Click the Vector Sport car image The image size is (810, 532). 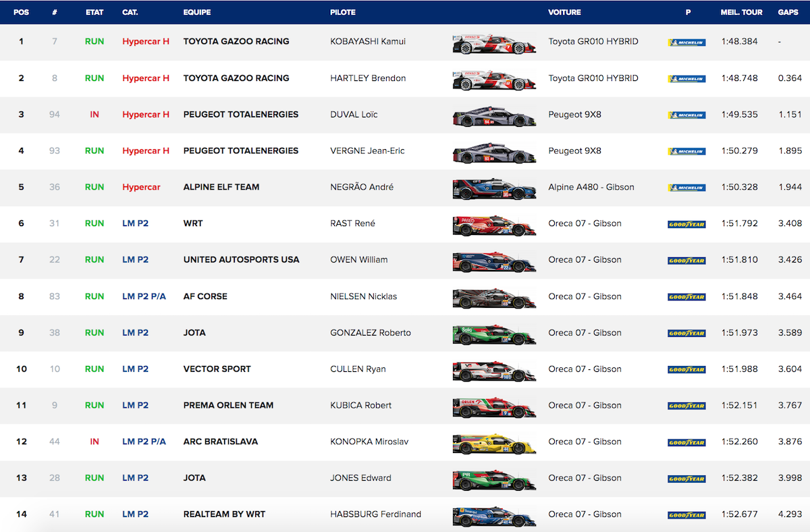click(494, 370)
